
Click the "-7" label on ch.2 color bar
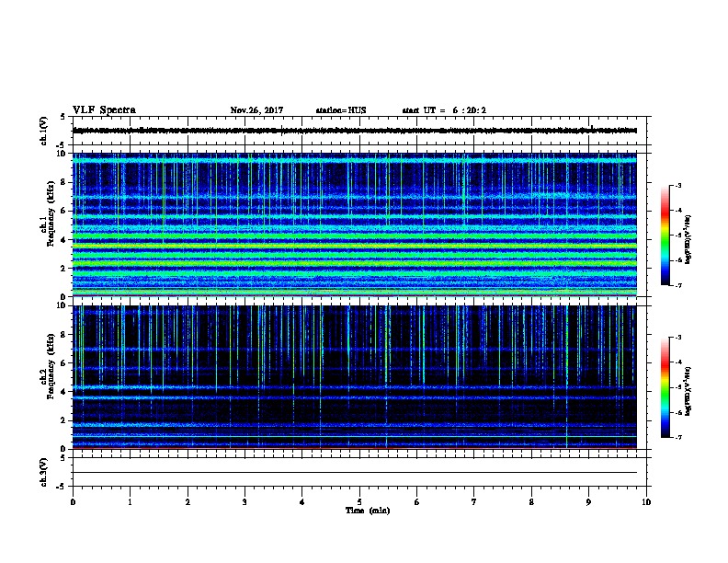(x=677, y=437)
